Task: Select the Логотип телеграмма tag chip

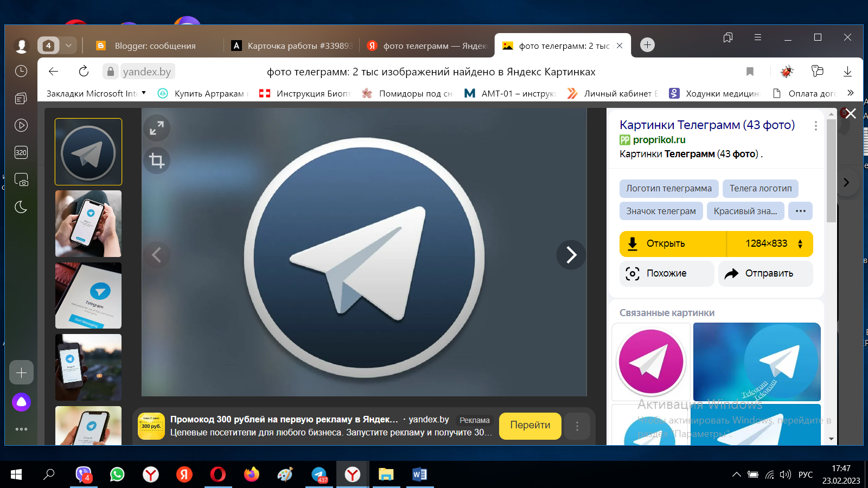Action: point(668,188)
